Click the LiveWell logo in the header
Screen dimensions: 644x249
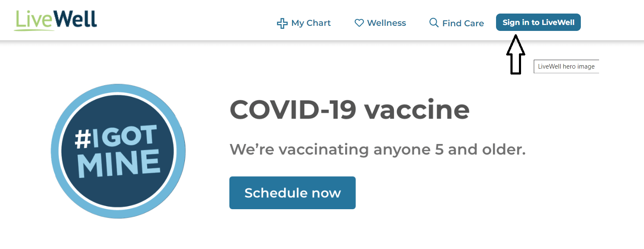pyautogui.click(x=56, y=20)
